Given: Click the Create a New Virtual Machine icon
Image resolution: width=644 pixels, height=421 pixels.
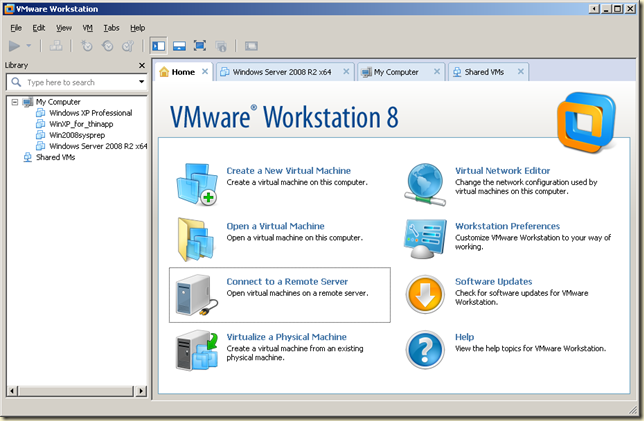Looking at the screenshot, I should tap(197, 184).
